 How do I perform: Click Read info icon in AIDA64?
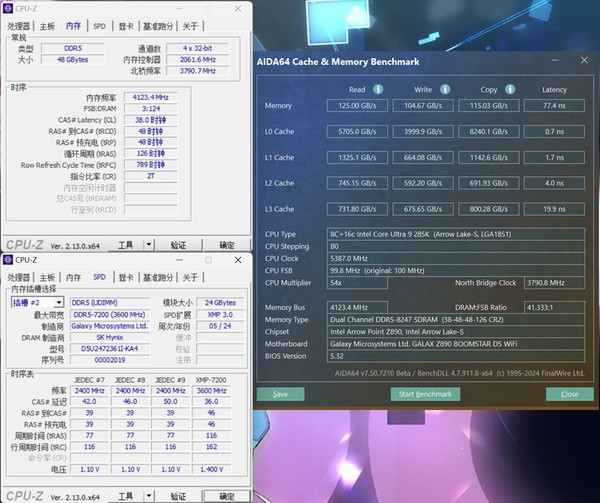tap(378, 89)
